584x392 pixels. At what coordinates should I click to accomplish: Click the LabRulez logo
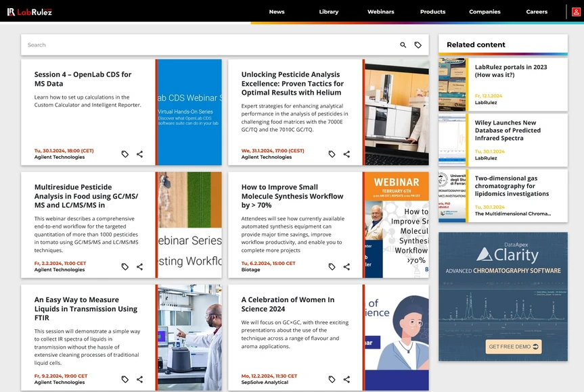point(29,12)
